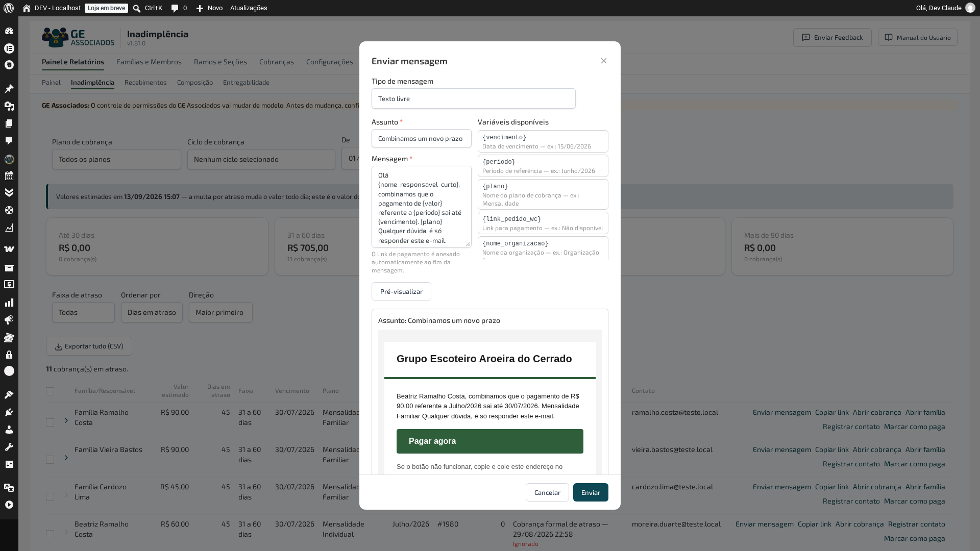Click the Enviar button in dialog
The width and height of the screenshot is (980, 551).
point(591,492)
